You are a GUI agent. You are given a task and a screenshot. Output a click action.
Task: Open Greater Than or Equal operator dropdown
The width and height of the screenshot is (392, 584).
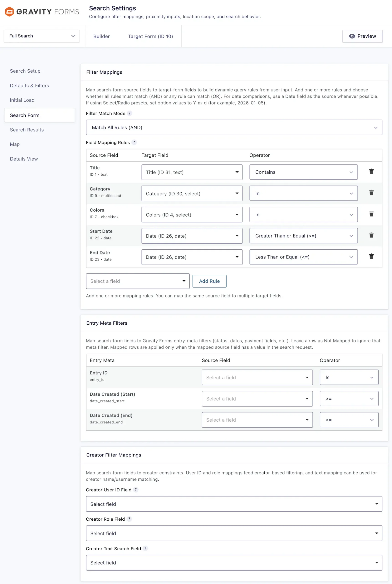click(x=303, y=236)
